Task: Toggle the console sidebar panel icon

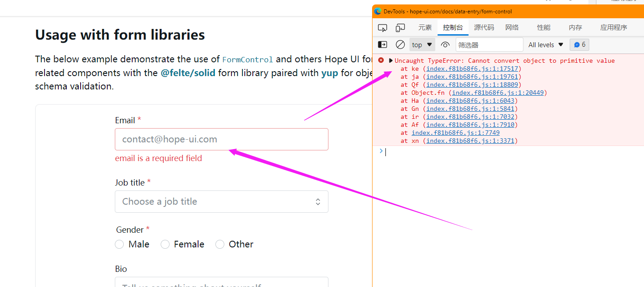Action: click(382, 44)
